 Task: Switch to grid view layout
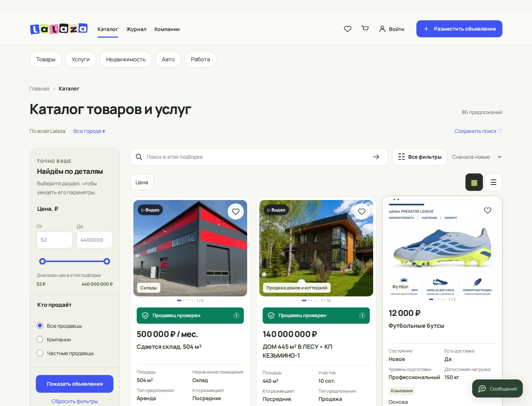tap(474, 182)
